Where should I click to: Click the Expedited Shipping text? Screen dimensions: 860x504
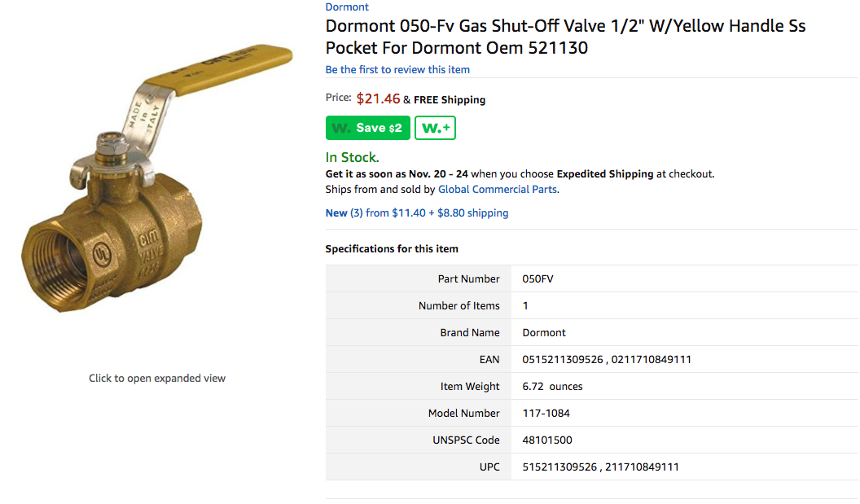(x=604, y=173)
